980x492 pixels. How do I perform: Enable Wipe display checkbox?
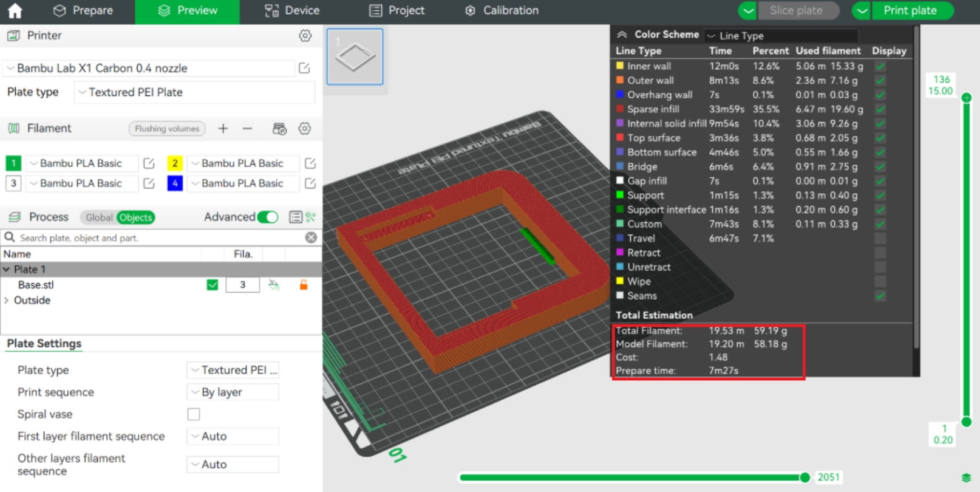[x=880, y=282]
